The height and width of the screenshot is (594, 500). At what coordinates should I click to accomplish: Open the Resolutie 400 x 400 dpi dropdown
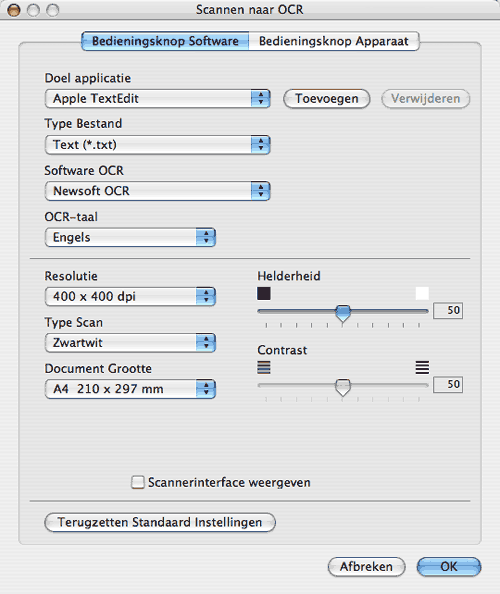pyautogui.click(x=130, y=297)
